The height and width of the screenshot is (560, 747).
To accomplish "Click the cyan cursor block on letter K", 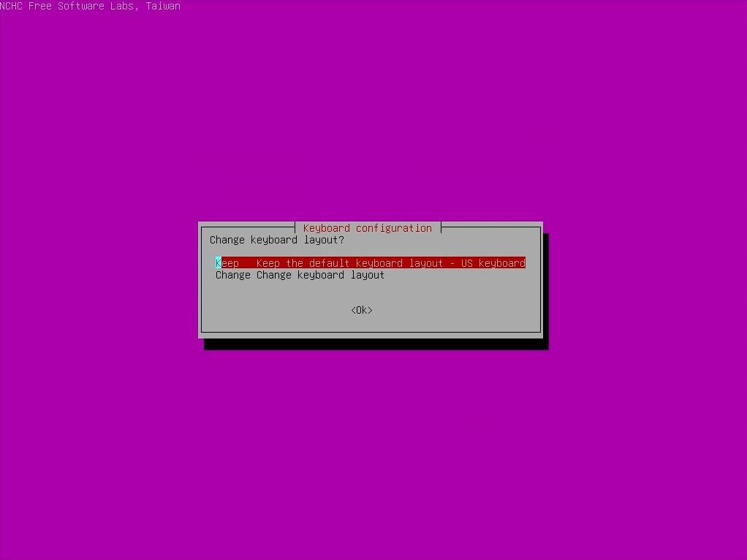I will (x=218, y=263).
